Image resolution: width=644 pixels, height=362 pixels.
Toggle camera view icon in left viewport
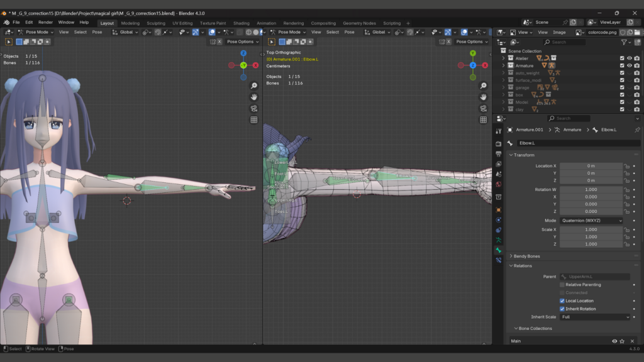[x=254, y=108]
